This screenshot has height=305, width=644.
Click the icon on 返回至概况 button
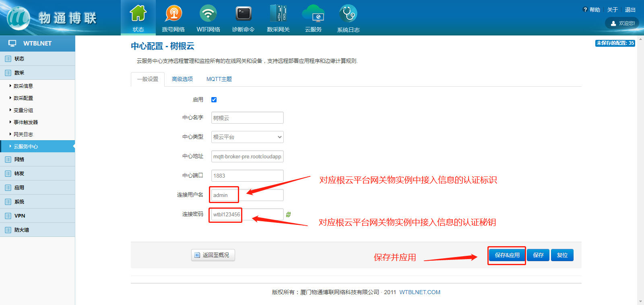point(197,255)
